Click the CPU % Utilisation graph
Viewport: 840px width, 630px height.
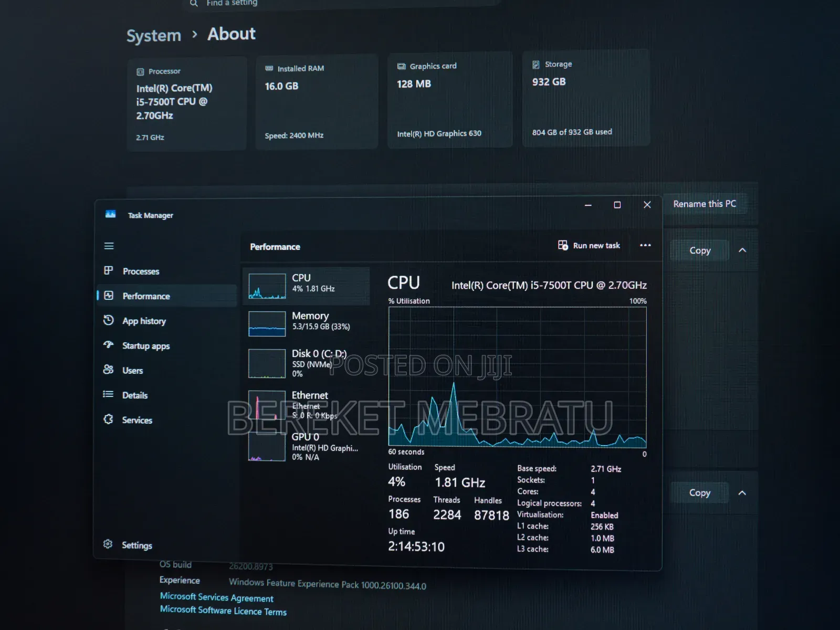pyautogui.click(x=517, y=377)
